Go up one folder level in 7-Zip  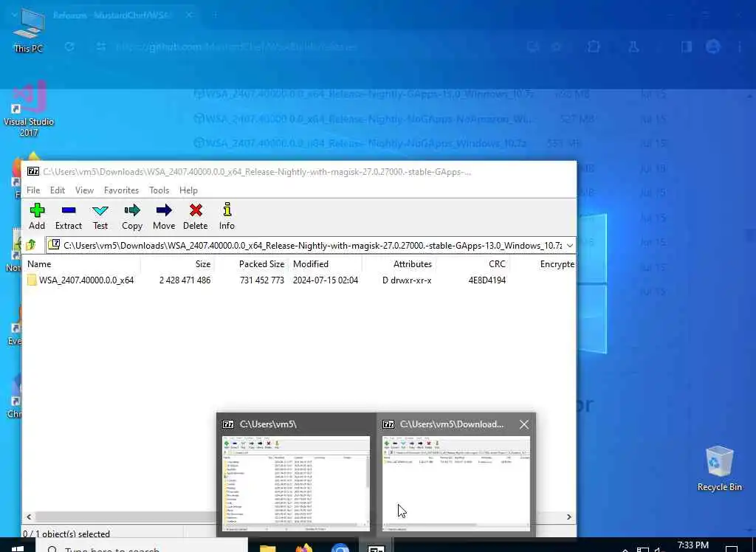click(x=31, y=245)
